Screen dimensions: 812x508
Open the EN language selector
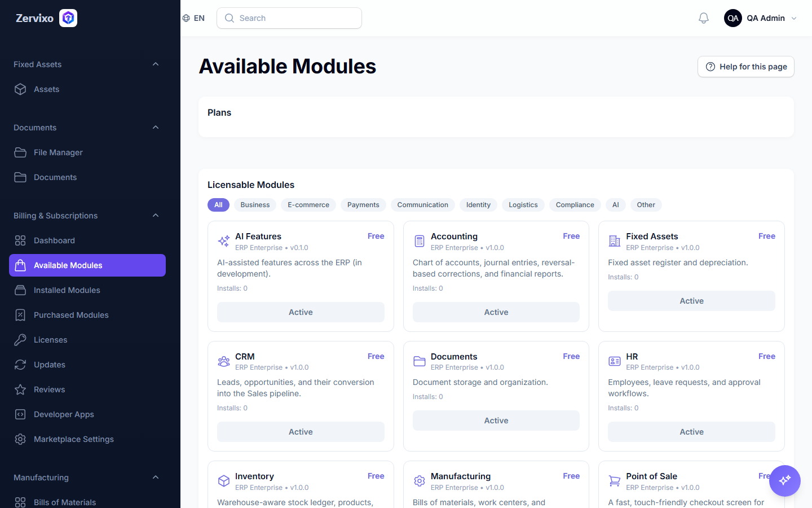[x=193, y=18]
